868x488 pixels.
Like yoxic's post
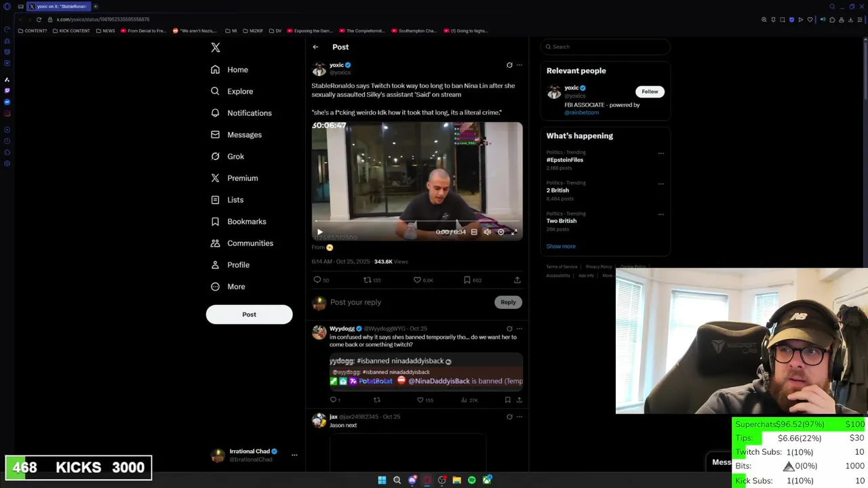[x=417, y=280]
